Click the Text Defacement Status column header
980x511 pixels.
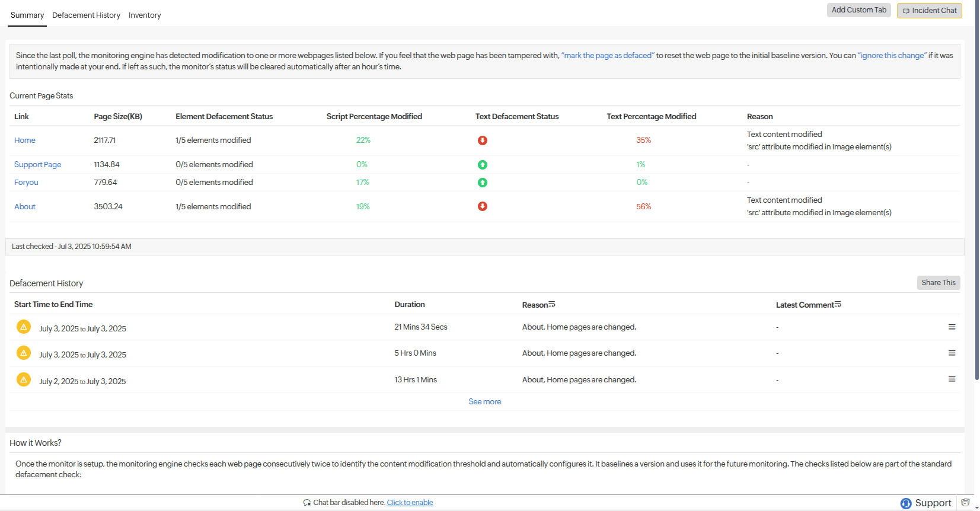pos(517,117)
